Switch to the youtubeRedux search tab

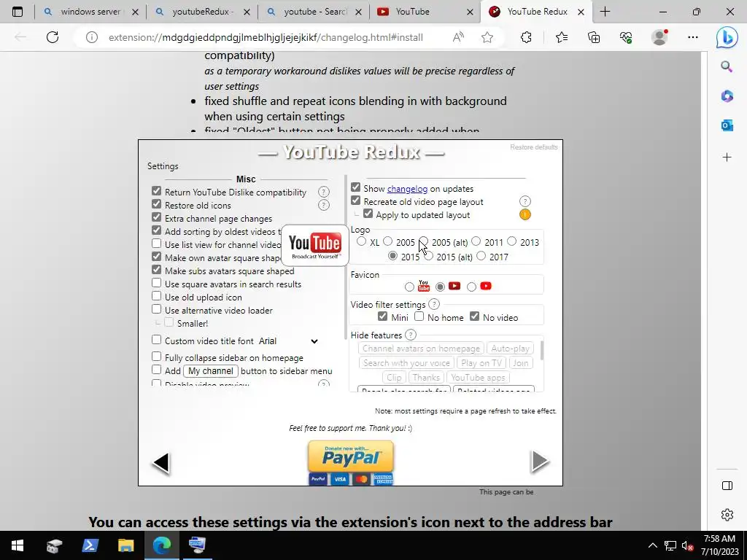pos(202,12)
